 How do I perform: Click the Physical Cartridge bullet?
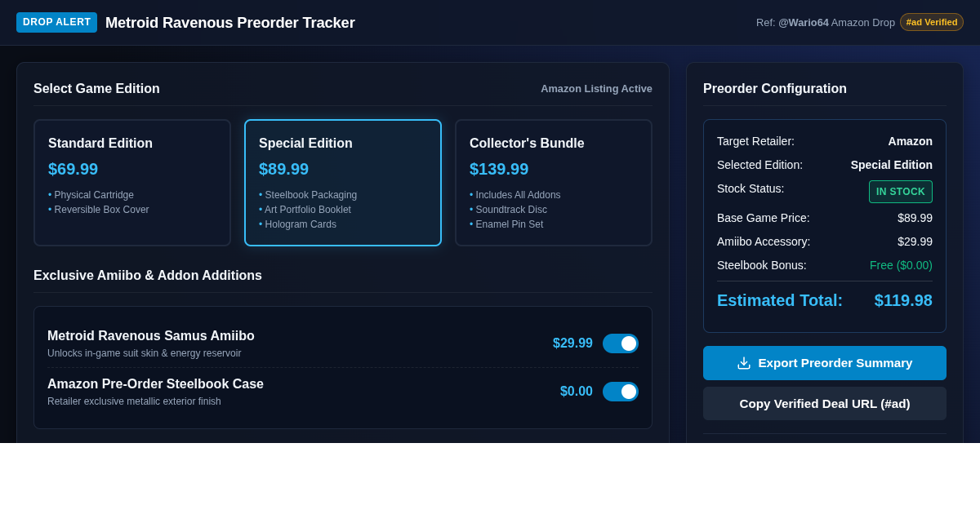(x=91, y=195)
